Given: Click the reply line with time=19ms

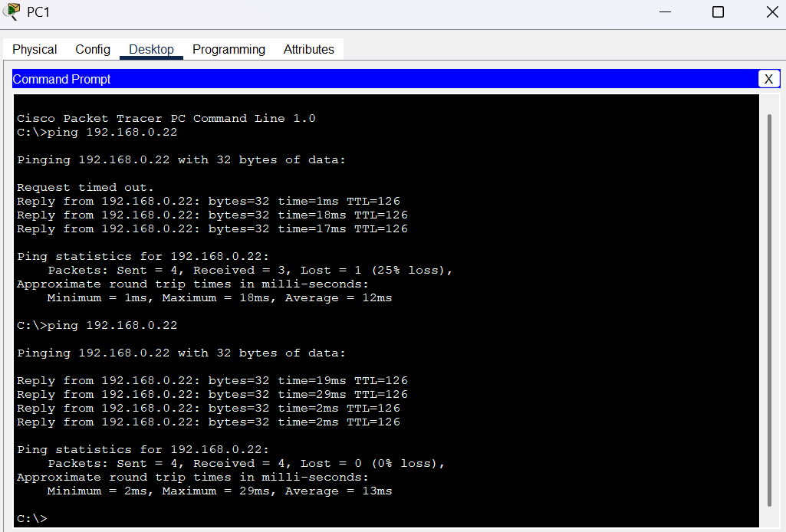Looking at the screenshot, I should coord(212,381).
